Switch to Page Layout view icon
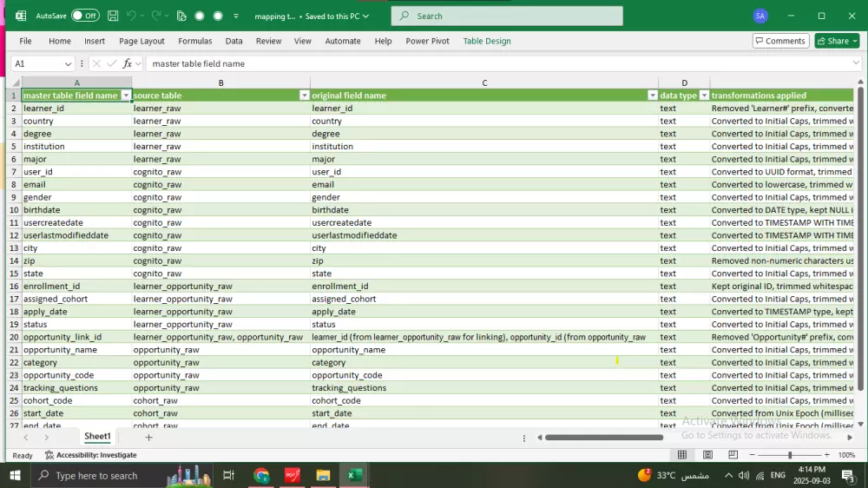The height and width of the screenshot is (488, 868). tap(708, 455)
